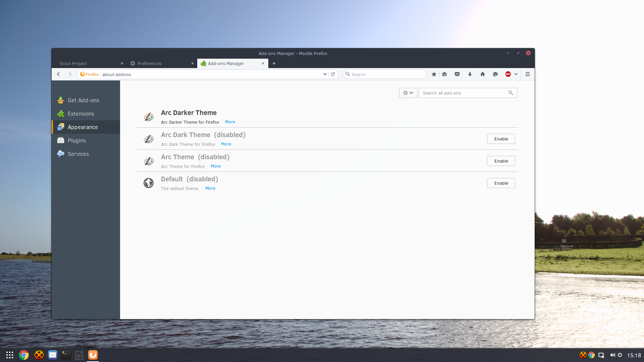The width and height of the screenshot is (644, 362).
Task: Enable the Default theme
Action: [501, 183]
